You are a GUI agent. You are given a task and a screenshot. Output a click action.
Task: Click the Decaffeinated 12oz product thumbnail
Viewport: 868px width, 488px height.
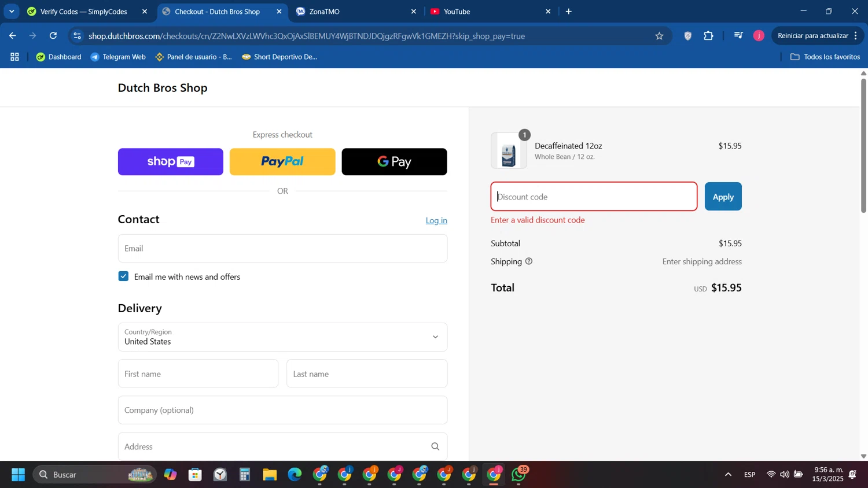[x=509, y=151]
